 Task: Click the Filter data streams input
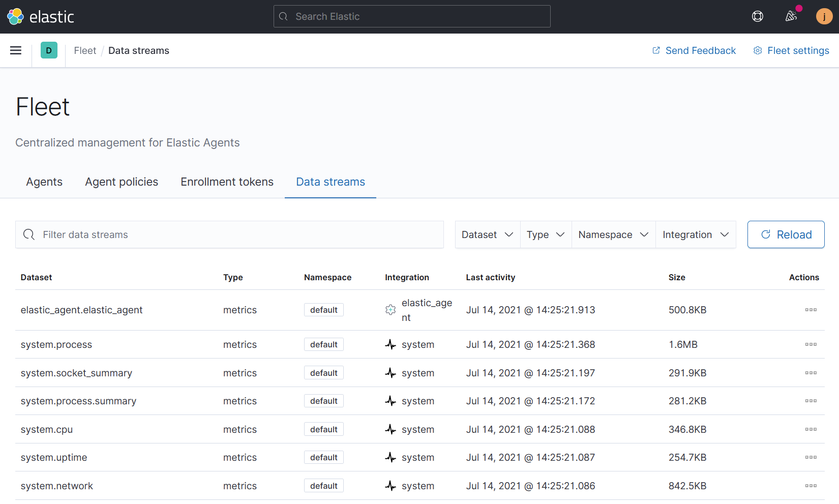pyautogui.click(x=229, y=234)
